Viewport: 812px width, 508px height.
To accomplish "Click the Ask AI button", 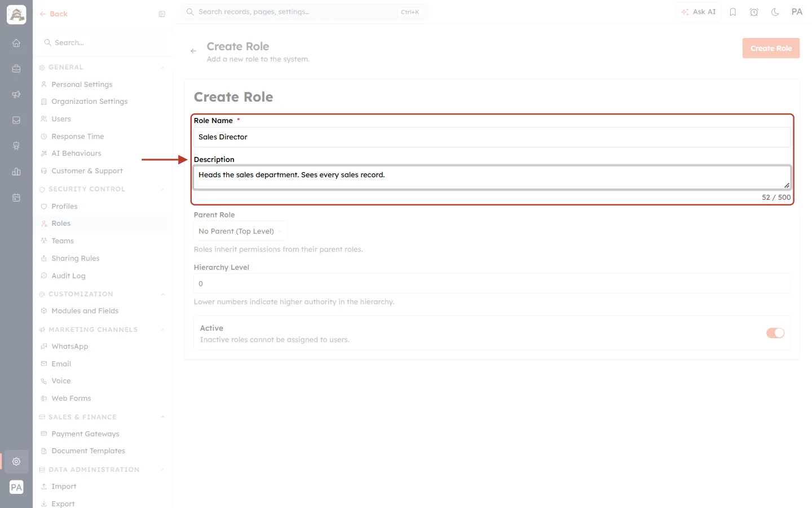I will click(698, 12).
